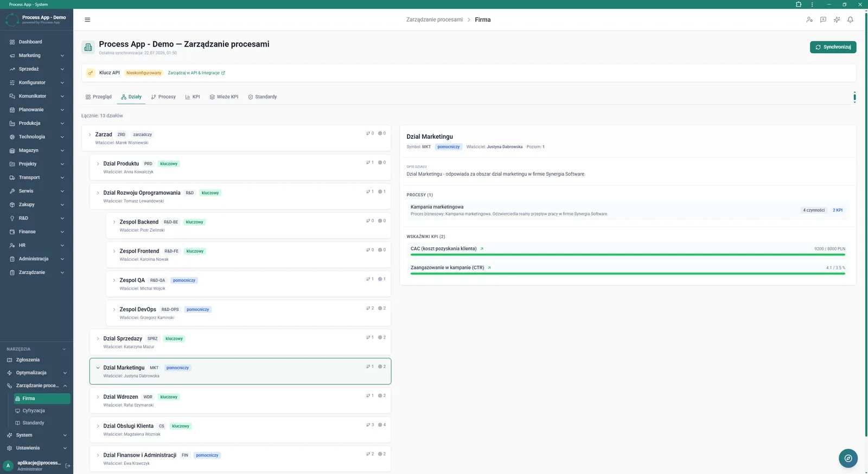Screen dimensions: 868x474
Task: Open extension icon in title bar
Action: 799,4
